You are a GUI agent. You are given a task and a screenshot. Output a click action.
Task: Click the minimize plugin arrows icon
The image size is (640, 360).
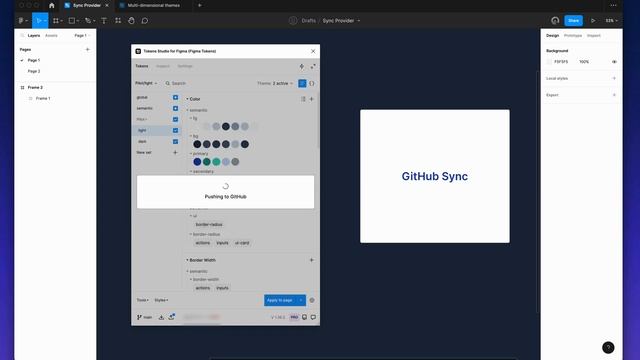[x=313, y=66]
